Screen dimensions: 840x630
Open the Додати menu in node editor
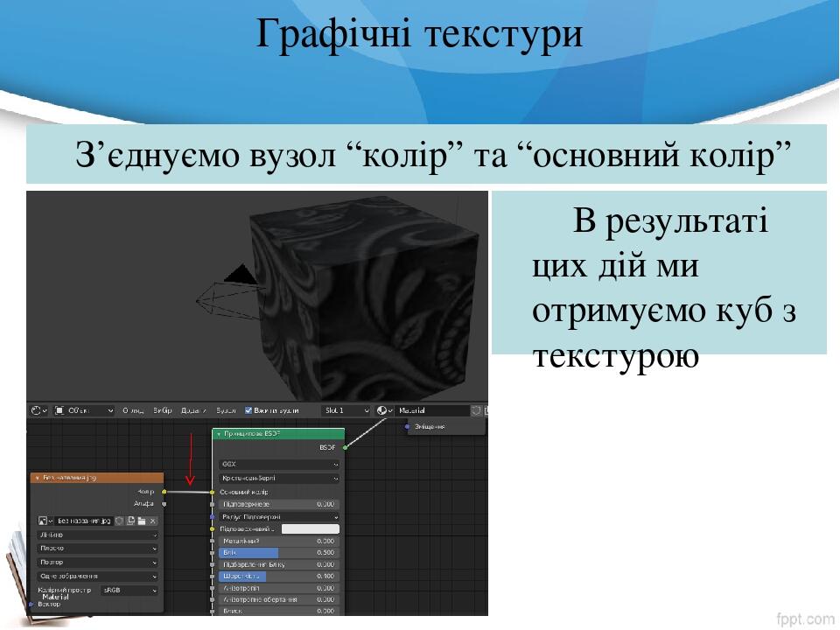193,411
